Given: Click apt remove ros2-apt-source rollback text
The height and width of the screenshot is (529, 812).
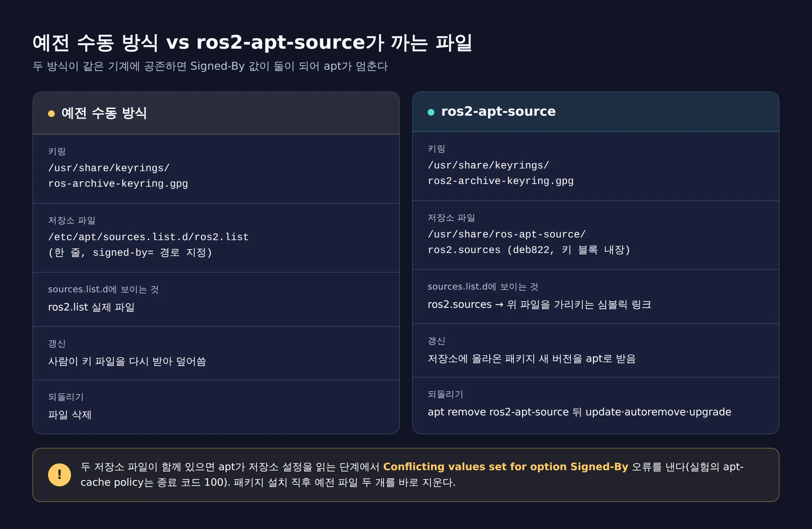Looking at the screenshot, I should click(579, 412).
